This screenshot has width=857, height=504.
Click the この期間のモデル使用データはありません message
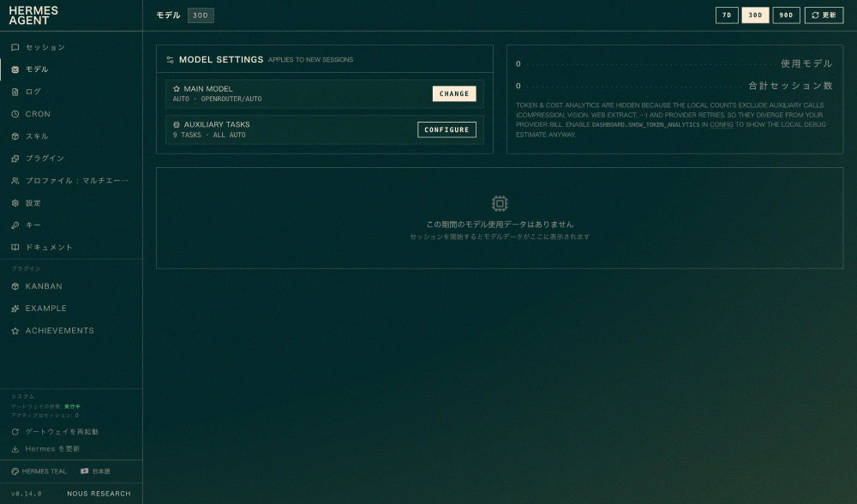(500, 224)
